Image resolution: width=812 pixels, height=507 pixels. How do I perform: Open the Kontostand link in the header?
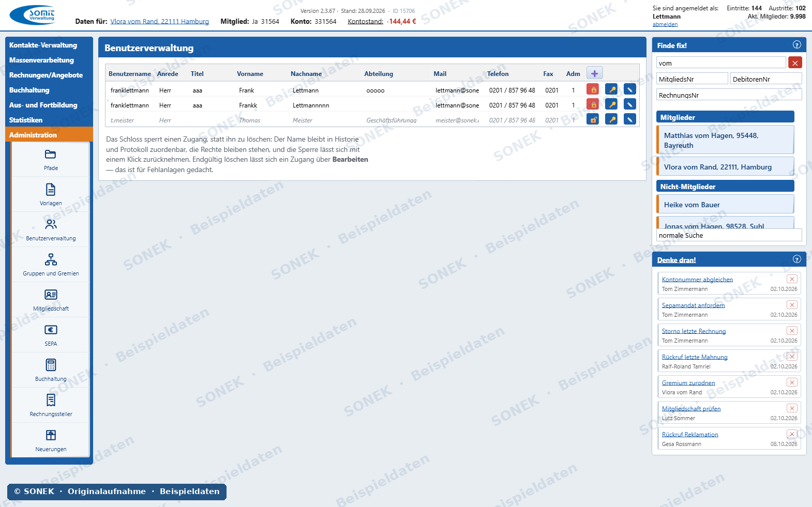366,22
